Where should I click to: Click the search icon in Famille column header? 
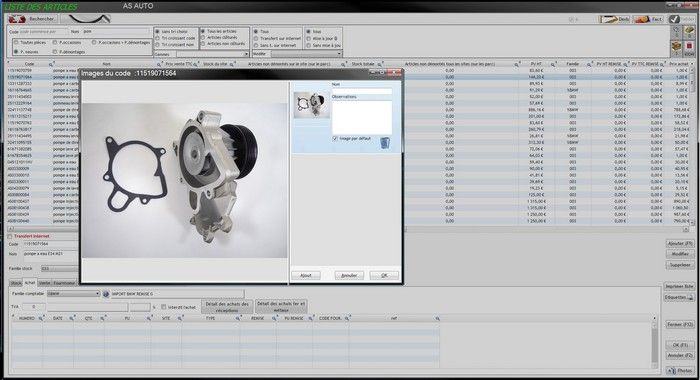click(588, 64)
